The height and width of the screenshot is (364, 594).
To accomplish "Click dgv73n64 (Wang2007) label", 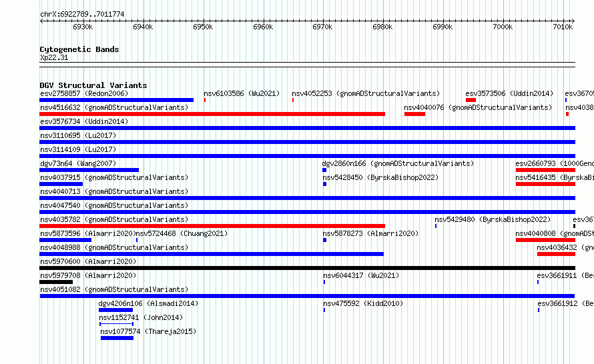I will (x=78, y=163).
